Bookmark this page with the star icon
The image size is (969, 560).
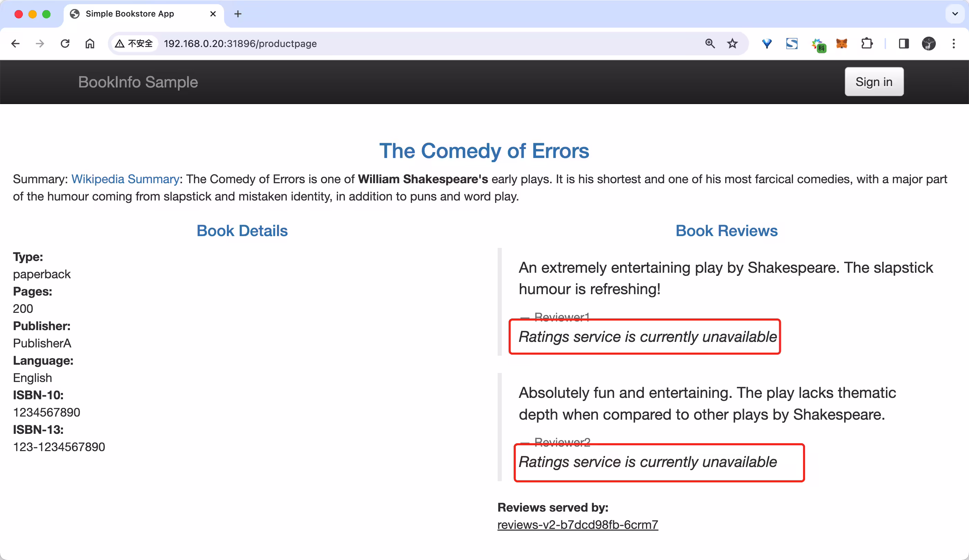click(732, 44)
